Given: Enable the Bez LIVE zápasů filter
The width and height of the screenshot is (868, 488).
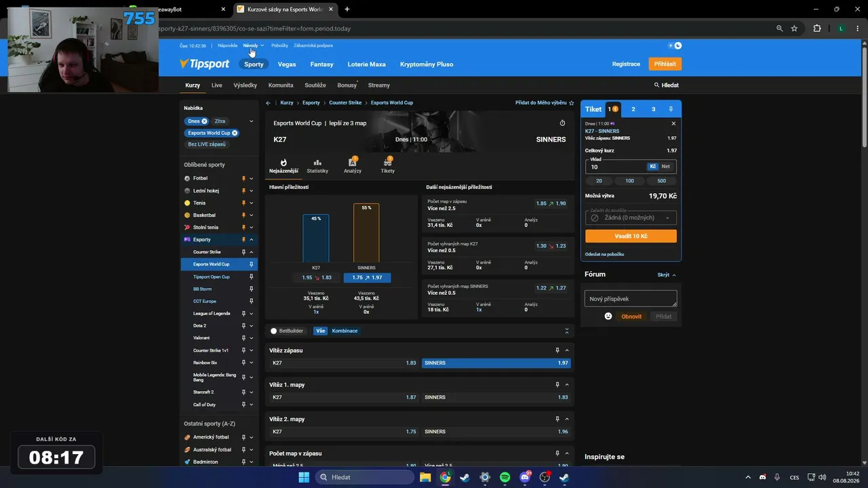Looking at the screenshot, I should pyautogui.click(x=207, y=144).
